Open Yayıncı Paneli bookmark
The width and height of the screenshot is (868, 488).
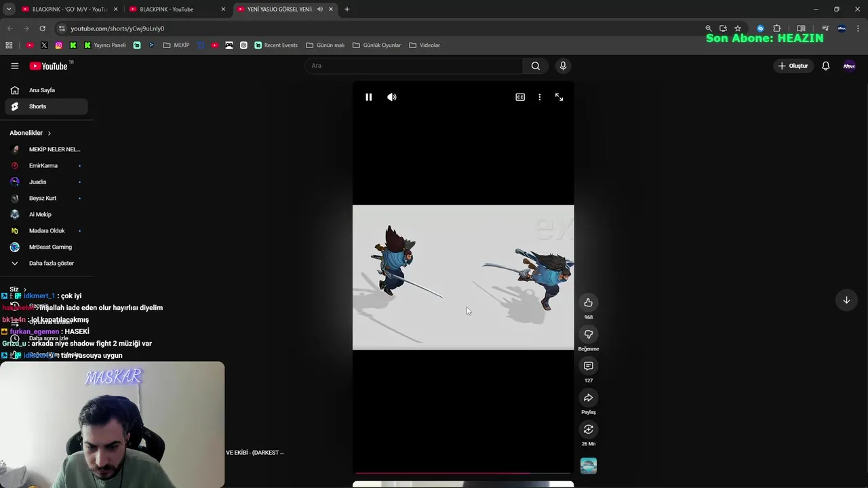click(105, 45)
